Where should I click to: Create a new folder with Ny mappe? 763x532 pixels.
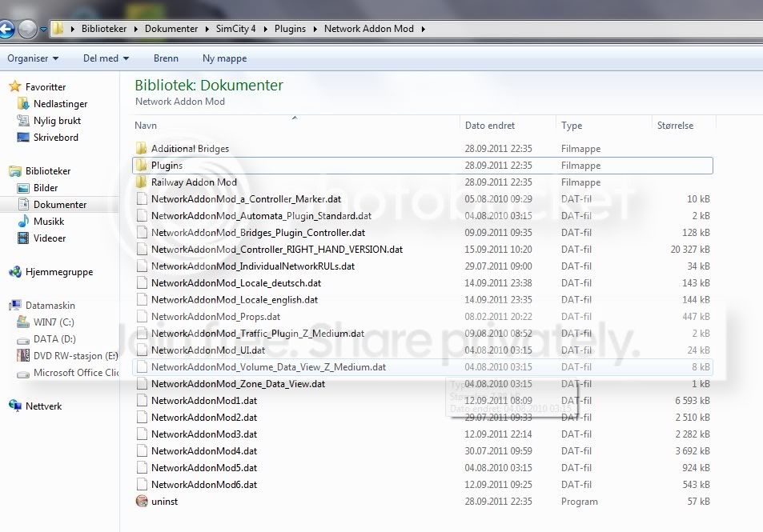tap(224, 58)
